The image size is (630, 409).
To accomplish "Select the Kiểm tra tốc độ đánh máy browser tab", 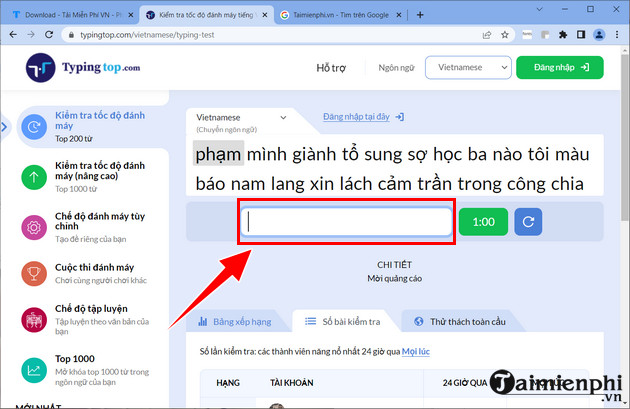I will pos(207,15).
